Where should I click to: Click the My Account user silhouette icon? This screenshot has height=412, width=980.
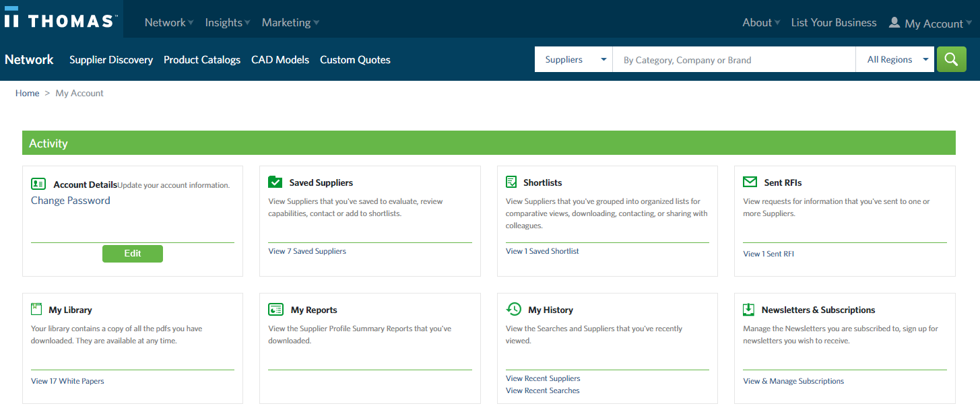(894, 22)
